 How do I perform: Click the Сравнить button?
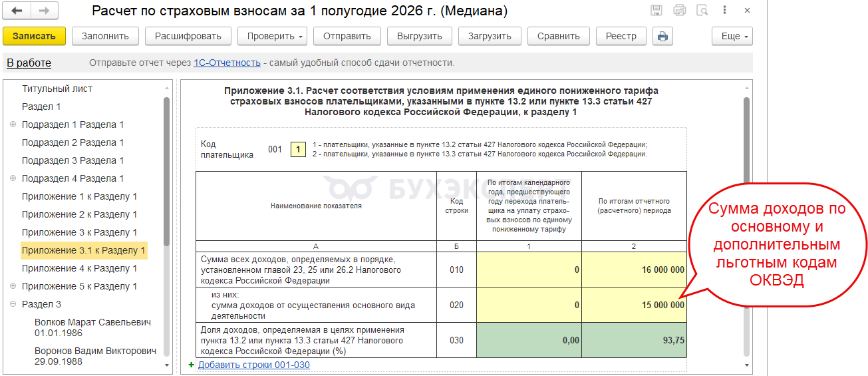559,36
